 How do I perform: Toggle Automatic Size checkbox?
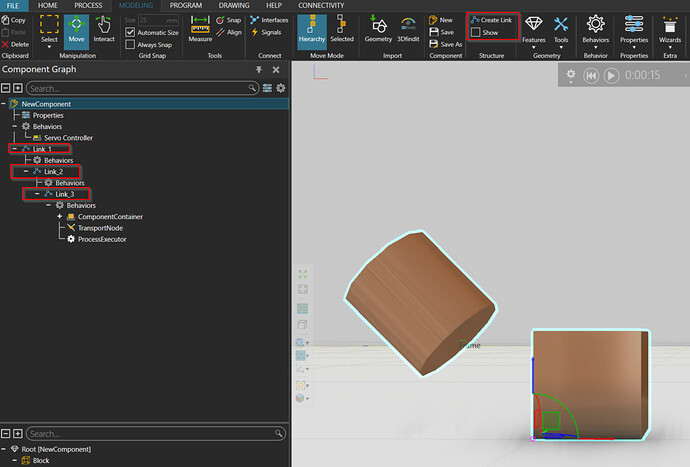coord(130,33)
